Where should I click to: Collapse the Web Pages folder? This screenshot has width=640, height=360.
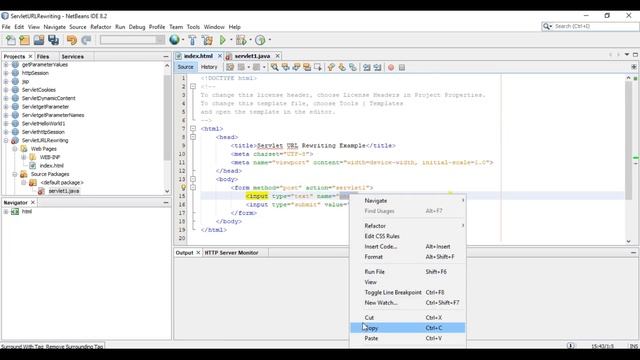pos(15,149)
